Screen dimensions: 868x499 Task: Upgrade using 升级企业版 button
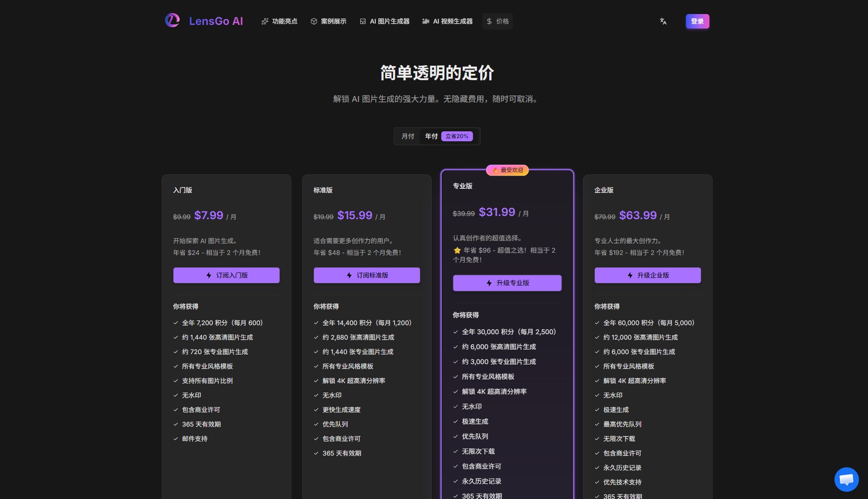pyautogui.click(x=647, y=275)
